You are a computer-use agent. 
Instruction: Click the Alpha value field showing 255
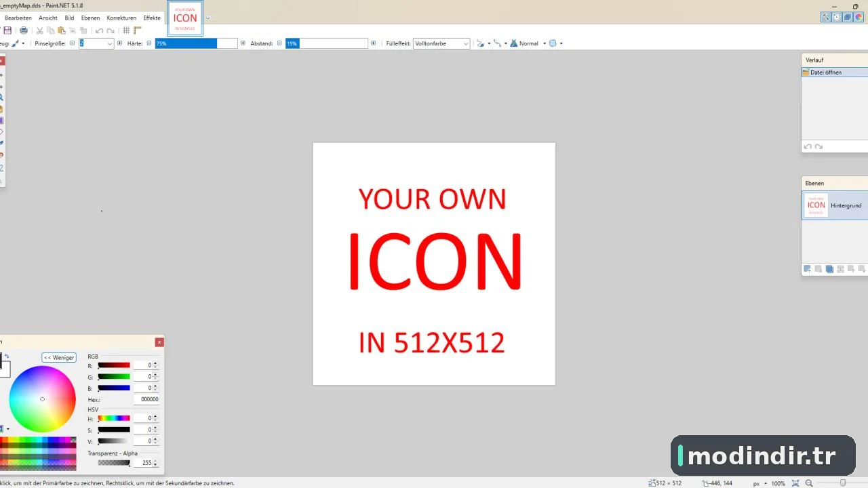tap(143, 463)
